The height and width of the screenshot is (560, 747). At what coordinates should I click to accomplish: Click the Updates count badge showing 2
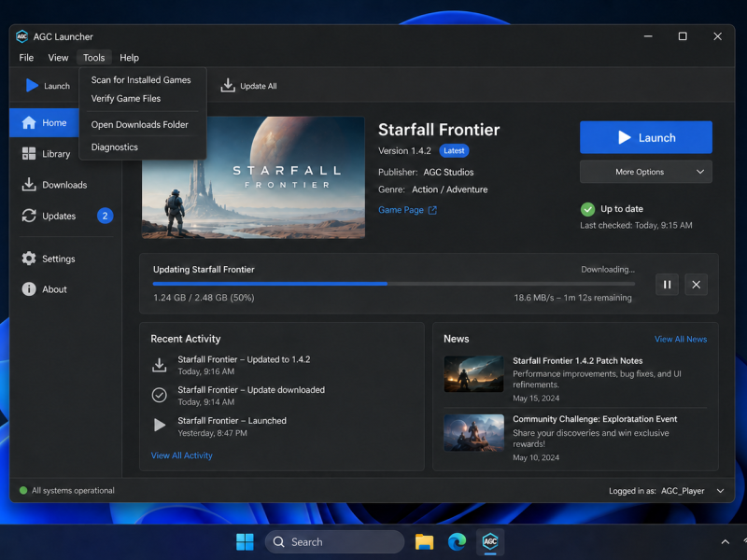105,216
